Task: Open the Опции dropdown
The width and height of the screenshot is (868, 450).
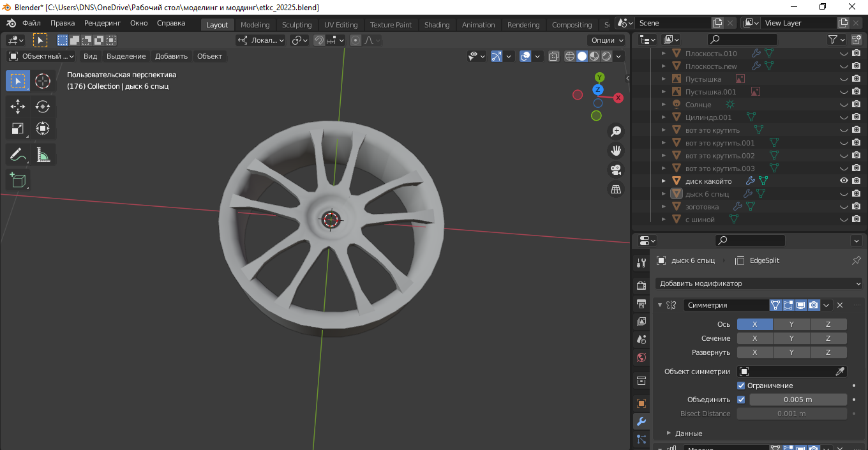Action: coord(606,40)
